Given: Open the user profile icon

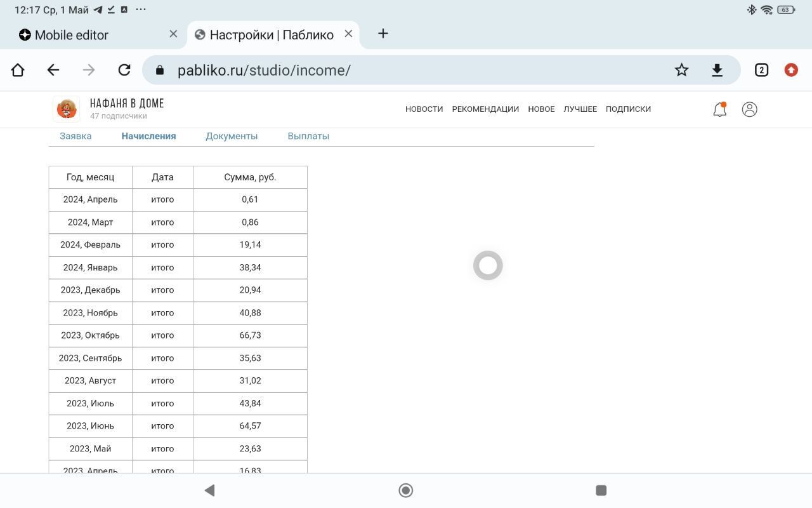Looking at the screenshot, I should [749, 109].
